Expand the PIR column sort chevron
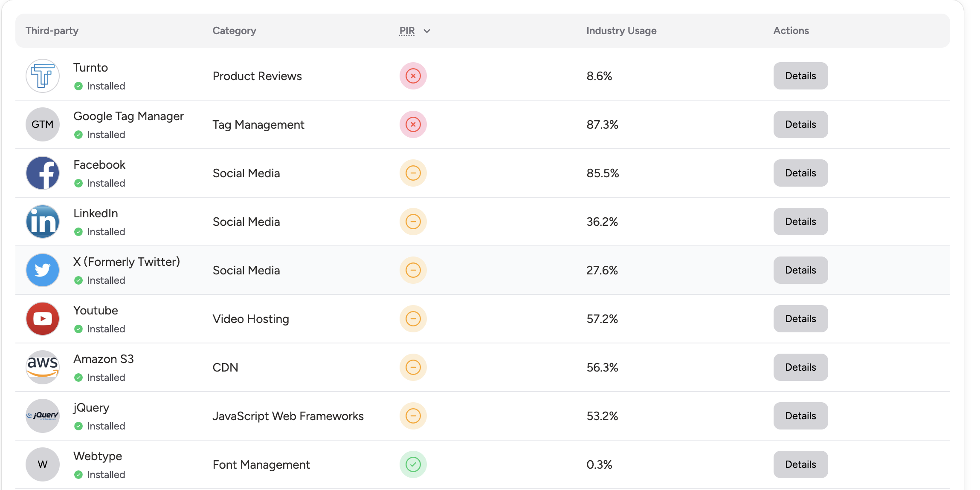The image size is (980, 490). click(427, 31)
